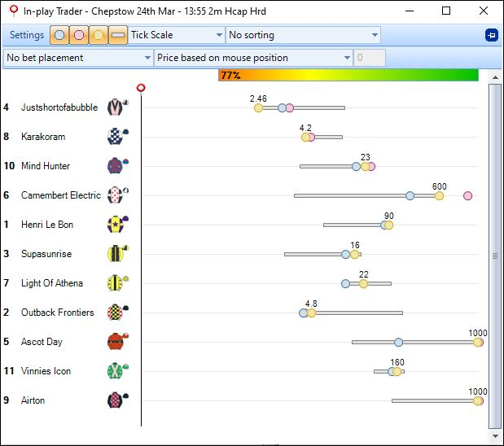Click Justshortofabubble's blue price marker

click(282, 108)
